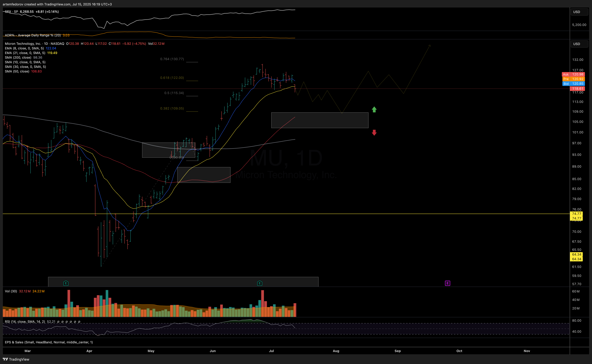Click the SPX · SP legend title
Image resolution: width=592 pixels, height=364 pixels.
pyautogui.click(x=11, y=12)
